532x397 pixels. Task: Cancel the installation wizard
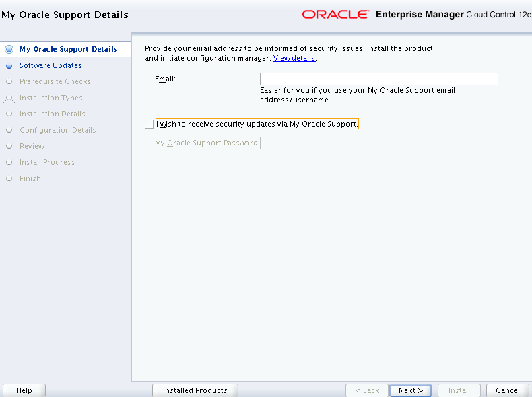[x=507, y=390]
